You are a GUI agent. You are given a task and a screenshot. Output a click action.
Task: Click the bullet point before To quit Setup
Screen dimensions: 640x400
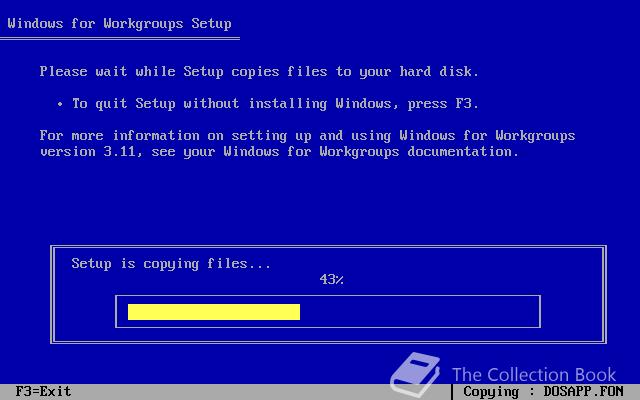click(60, 104)
